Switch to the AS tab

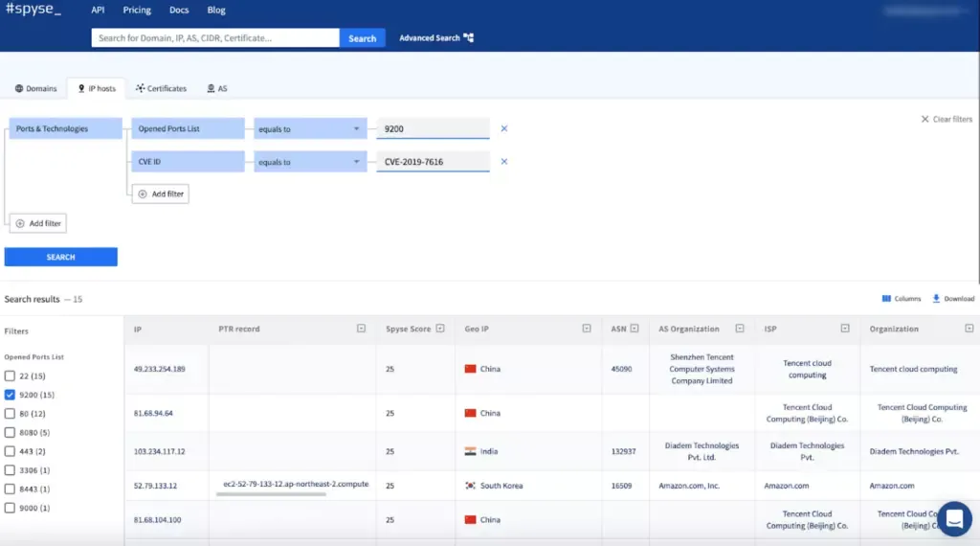[x=217, y=88]
